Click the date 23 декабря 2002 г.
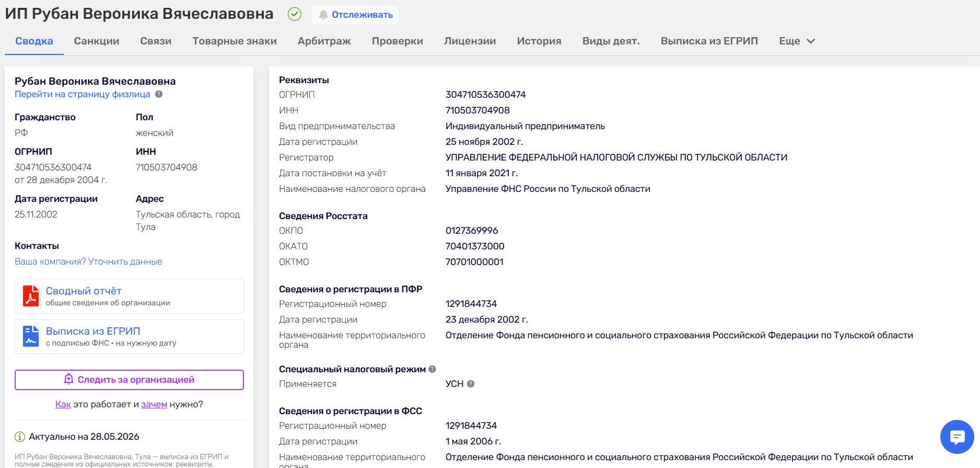 [x=487, y=319]
